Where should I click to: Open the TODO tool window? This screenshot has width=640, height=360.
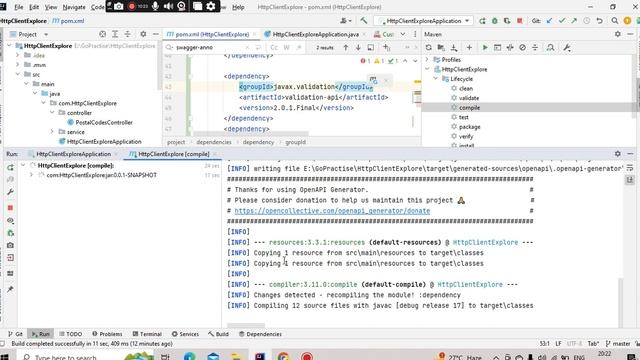tap(71, 334)
